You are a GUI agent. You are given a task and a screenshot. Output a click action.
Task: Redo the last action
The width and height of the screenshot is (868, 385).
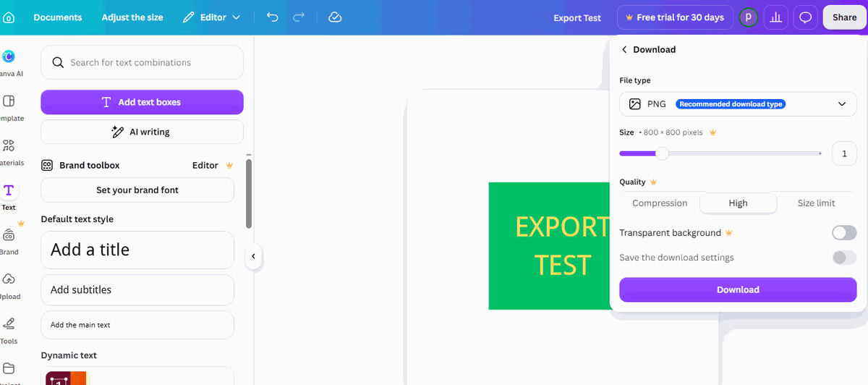tap(299, 17)
